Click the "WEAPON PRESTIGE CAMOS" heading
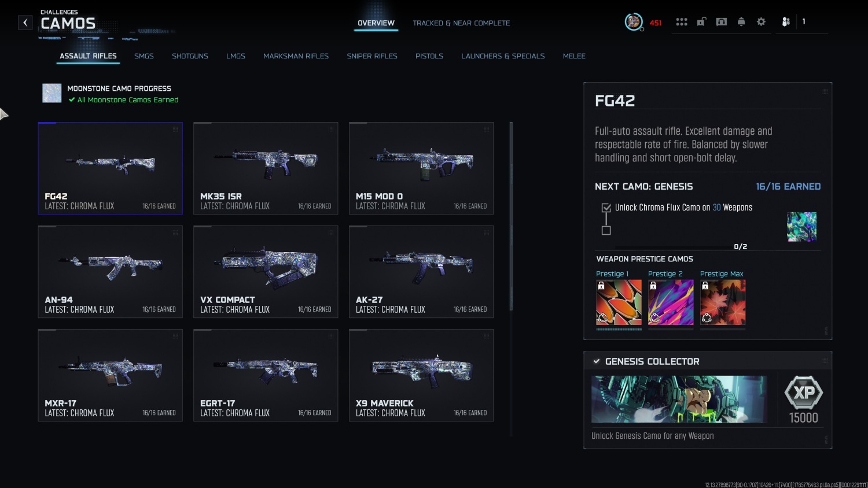 (645, 259)
